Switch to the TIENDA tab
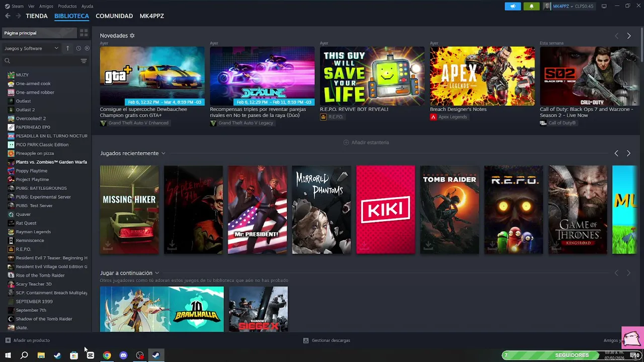Screen dimensions: 644x362 37,16
